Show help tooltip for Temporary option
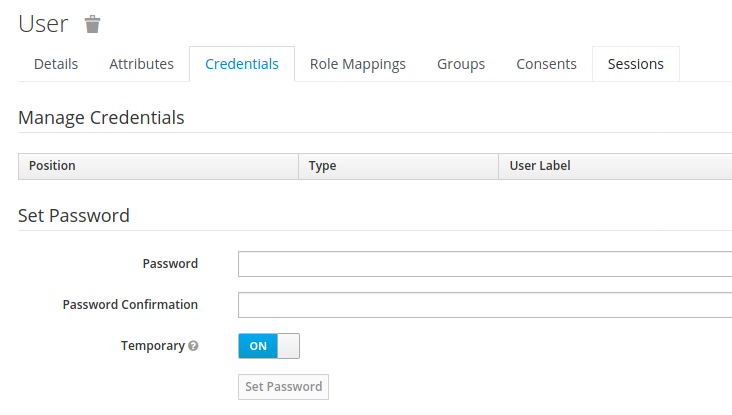732x415 pixels. click(193, 346)
